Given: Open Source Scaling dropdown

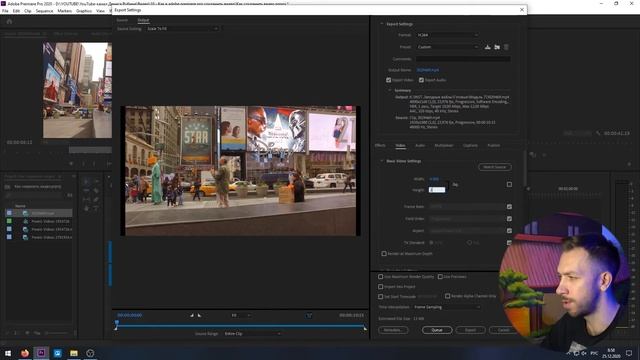Looking at the screenshot, I should click(182, 29).
